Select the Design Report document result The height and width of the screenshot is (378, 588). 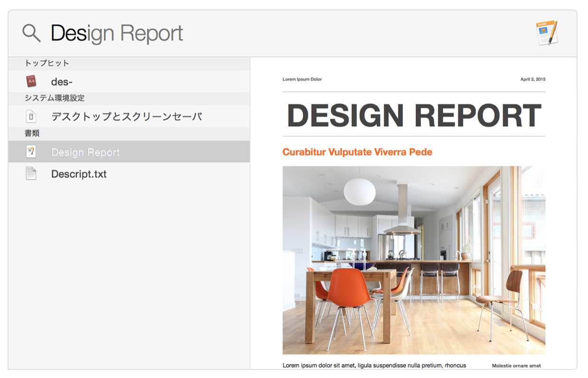tap(85, 152)
